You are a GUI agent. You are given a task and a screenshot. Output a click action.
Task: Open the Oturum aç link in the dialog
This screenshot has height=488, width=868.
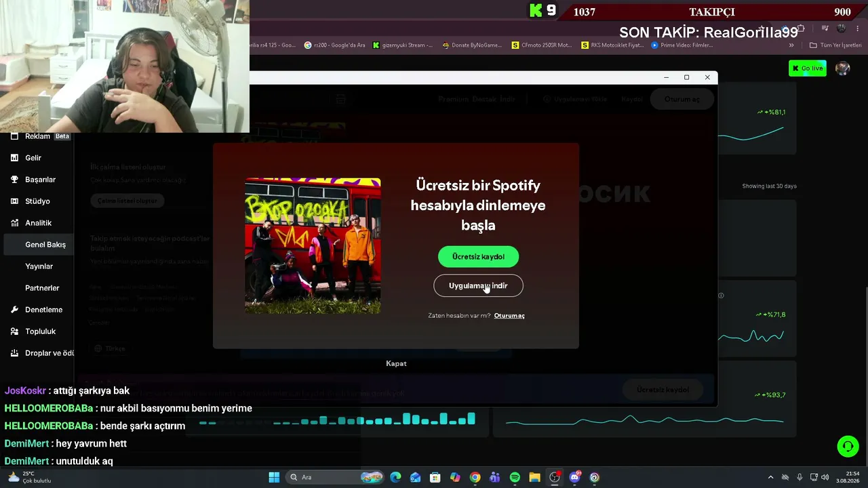click(x=509, y=316)
